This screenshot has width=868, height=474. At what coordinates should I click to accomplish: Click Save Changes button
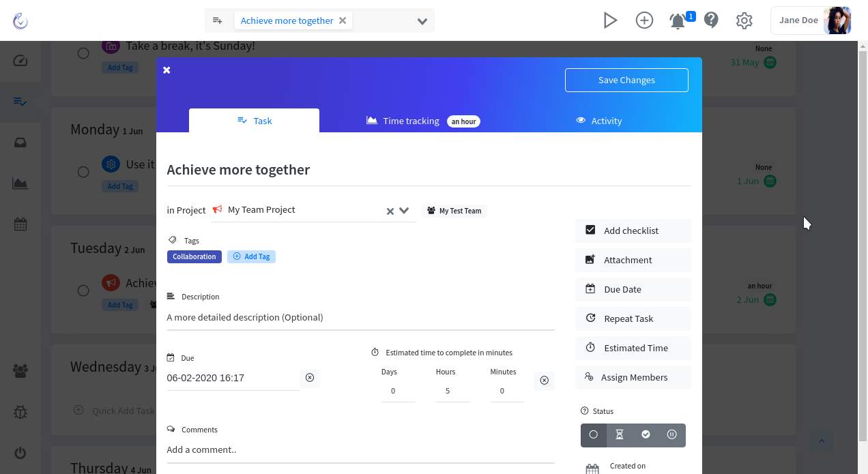[x=626, y=80]
